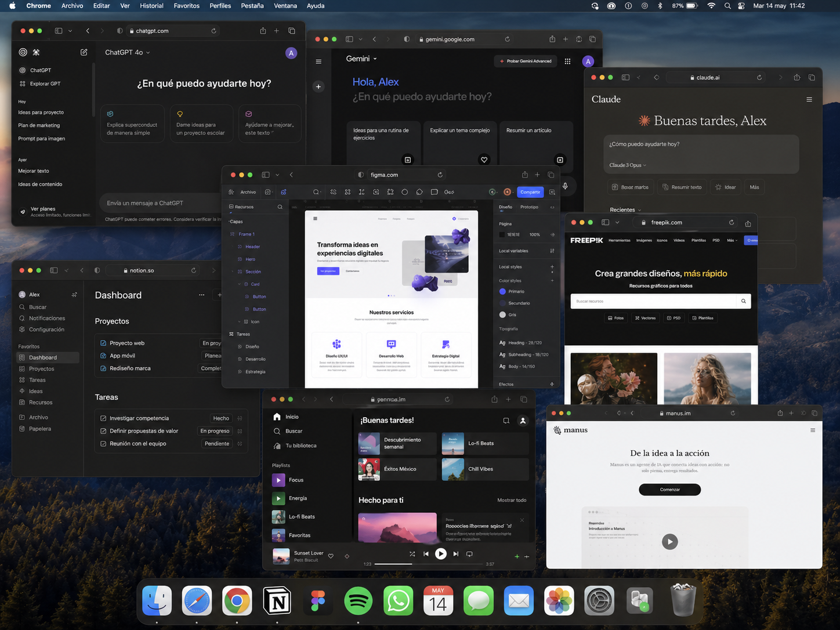Open the Ventana menu in the menu bar
840x630 pixels.
click(x=285, y=6)
